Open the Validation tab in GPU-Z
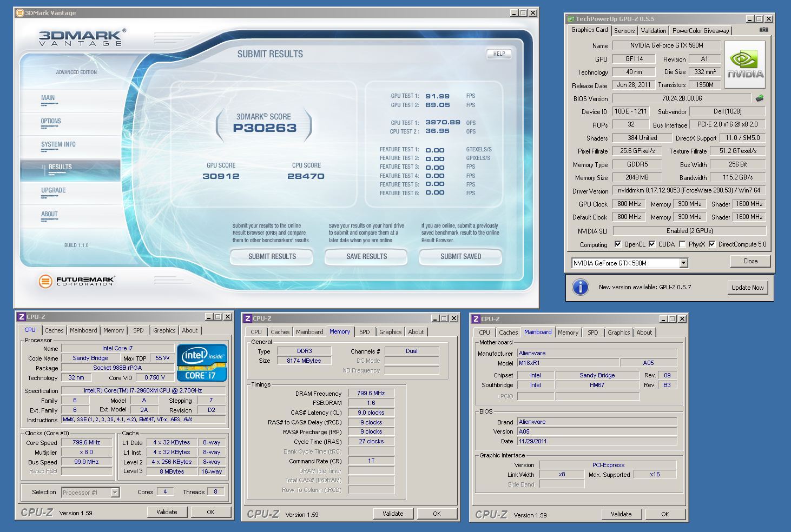The image size is (791, 532). 654,31
